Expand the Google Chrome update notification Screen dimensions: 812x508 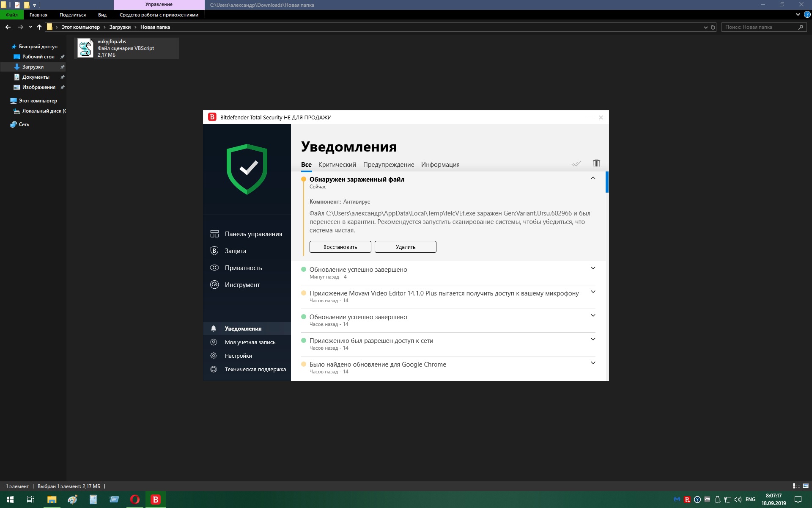(593, 363)
